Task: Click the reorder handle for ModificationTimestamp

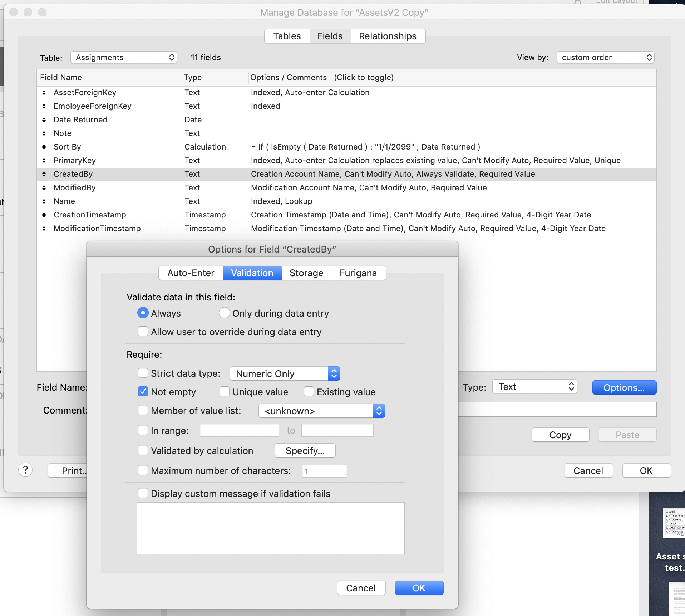Action: (x=44, y=229)
